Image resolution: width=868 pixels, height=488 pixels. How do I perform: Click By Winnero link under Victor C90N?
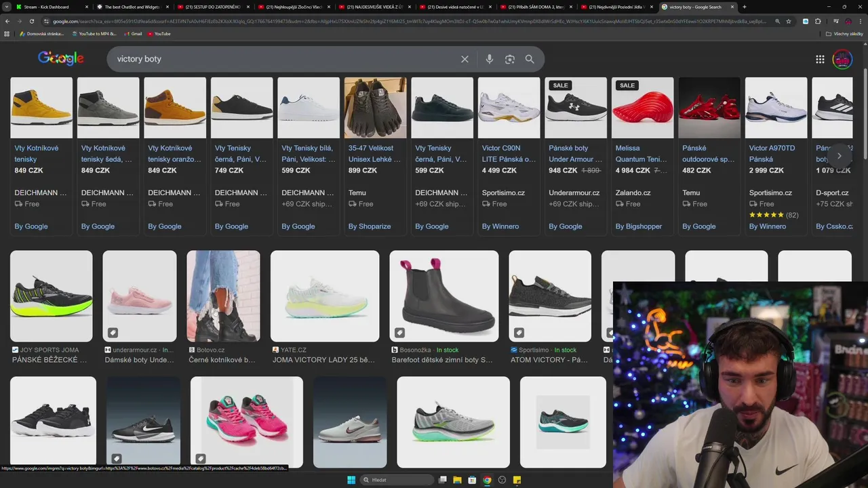tap(500, 226)
